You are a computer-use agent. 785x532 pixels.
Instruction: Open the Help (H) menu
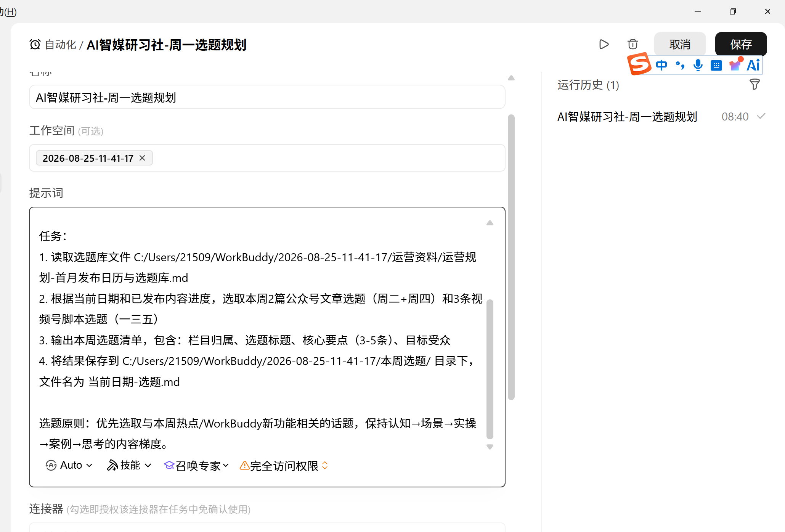pyautogui.click(x=8, y=12)
